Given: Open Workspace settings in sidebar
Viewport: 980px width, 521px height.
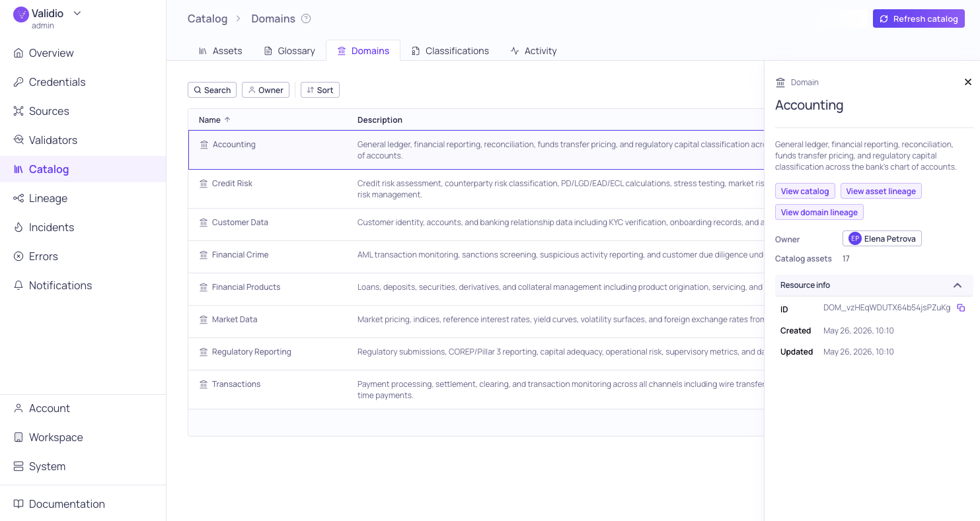Looking at the screenshot, I should click(x=83, y=437).
